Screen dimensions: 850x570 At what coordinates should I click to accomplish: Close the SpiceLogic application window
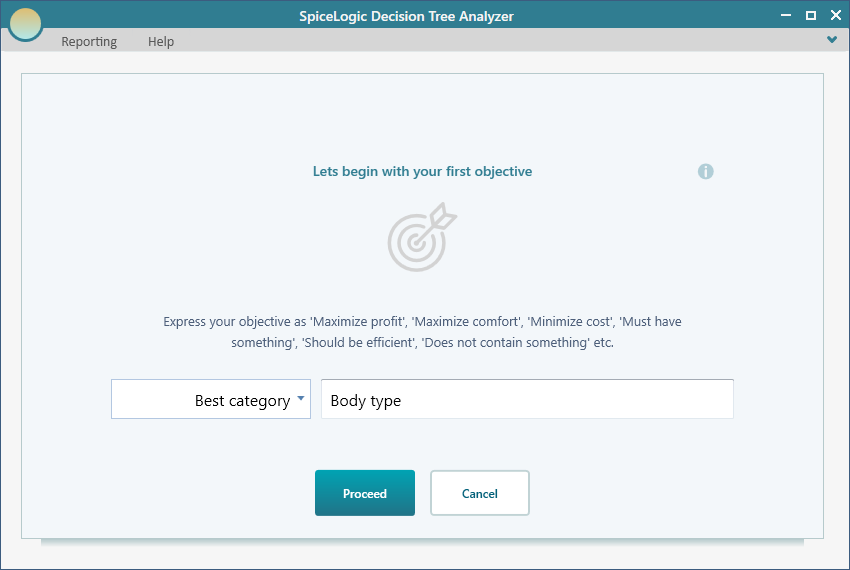pos(834,15)
